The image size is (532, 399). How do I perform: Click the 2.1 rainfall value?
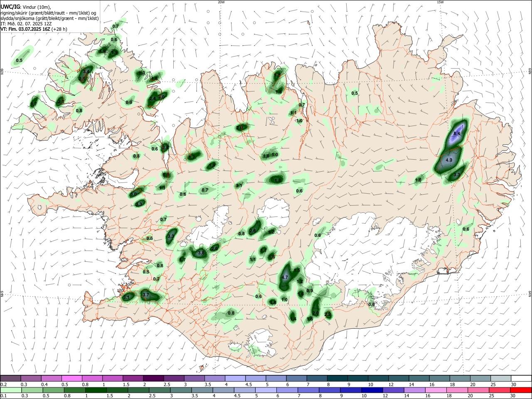pyautogui.click(x=61, y=101)
